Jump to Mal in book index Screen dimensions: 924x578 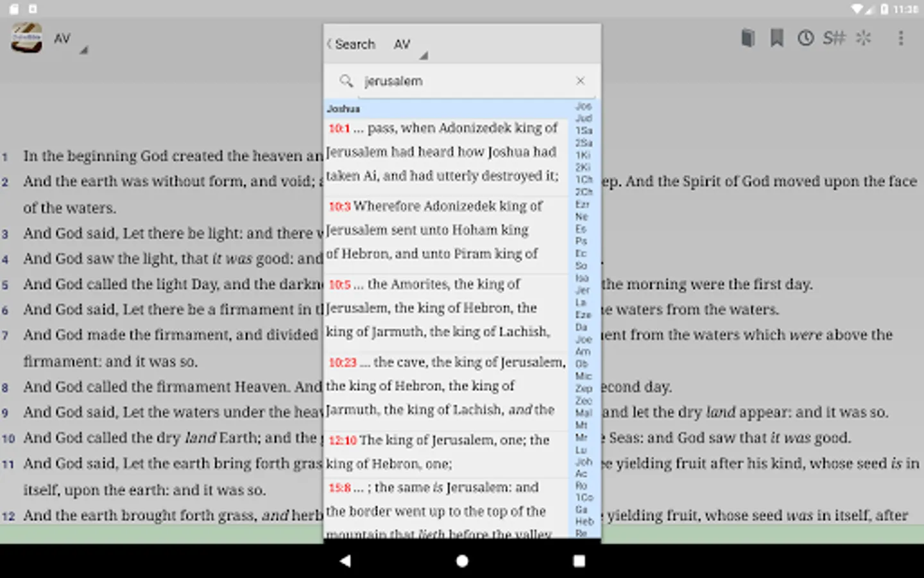pos(583,413)
